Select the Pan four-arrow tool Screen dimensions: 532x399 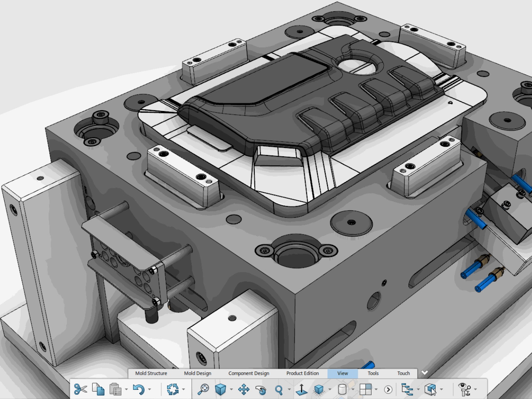click(x=244, y=389)
